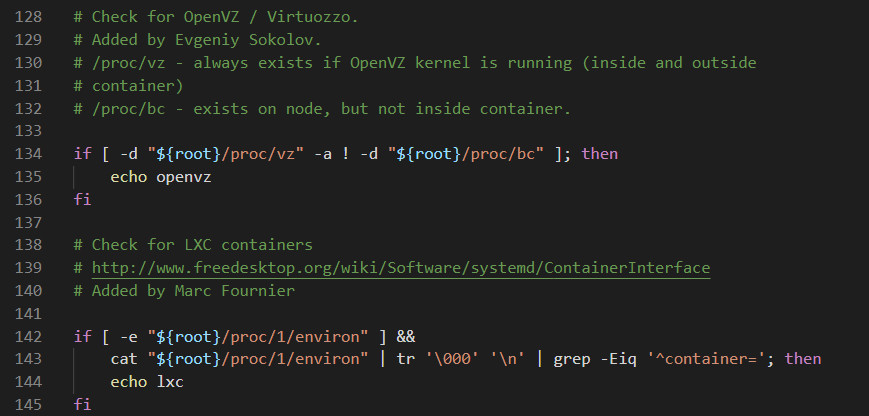
Task: Click the "fi" keyword on line 145
Action: [x=82, y=403]
